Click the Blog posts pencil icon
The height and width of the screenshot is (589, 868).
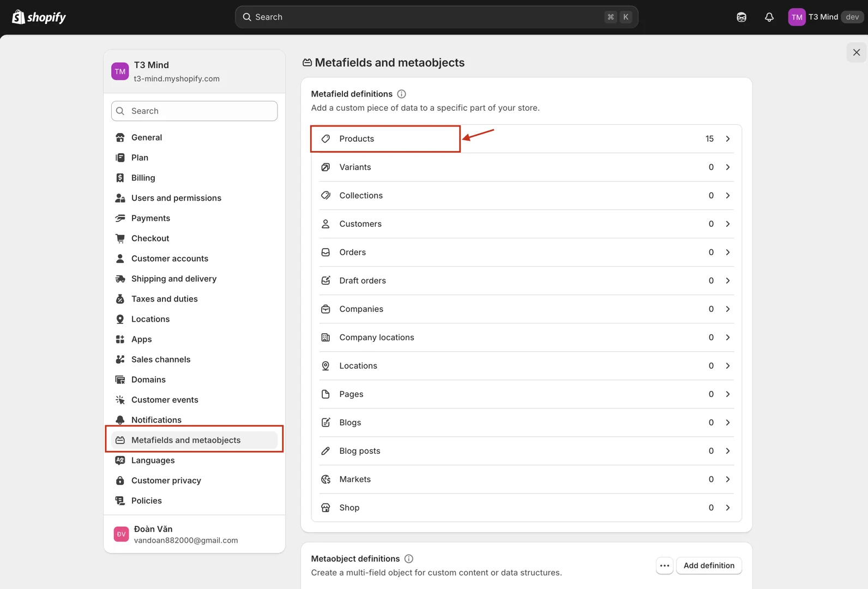coord(325,450)
